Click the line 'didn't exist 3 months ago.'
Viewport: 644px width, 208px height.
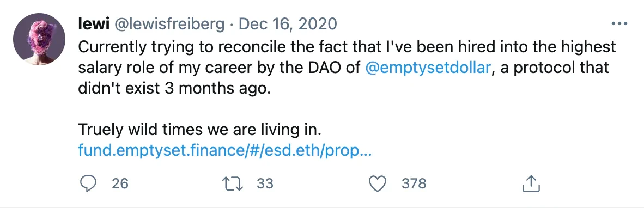(x=174, y=88)
